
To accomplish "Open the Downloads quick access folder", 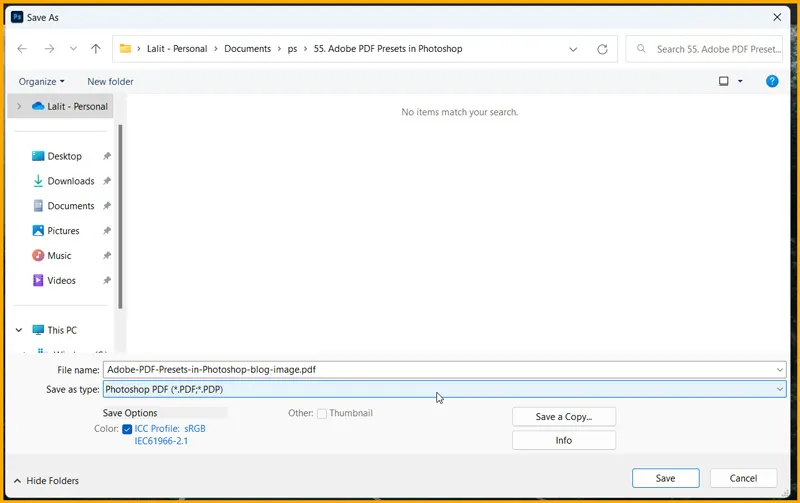I will point(70,181).
